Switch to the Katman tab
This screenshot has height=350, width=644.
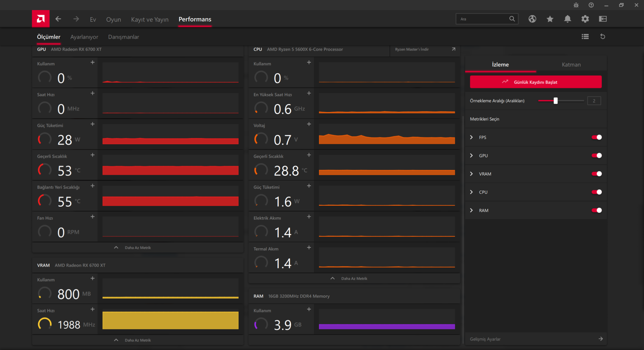(571, 64)
